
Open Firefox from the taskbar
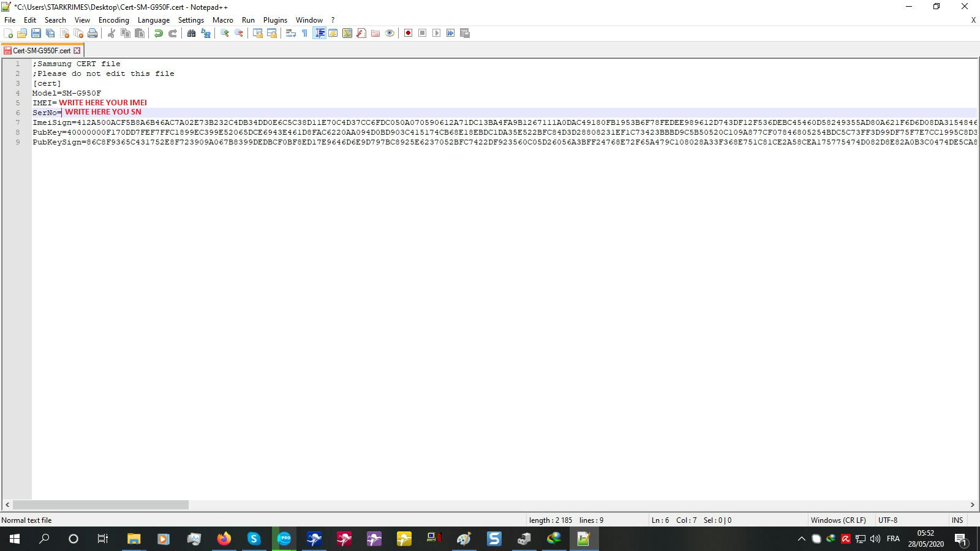pyautogui.click(x=224, y=539)
